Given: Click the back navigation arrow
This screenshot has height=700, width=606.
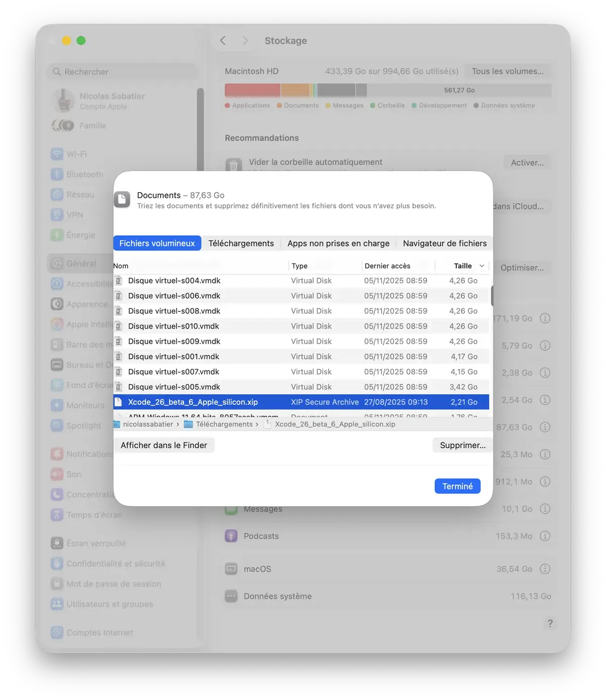Looking at the screenshot, I should [223, 40].
